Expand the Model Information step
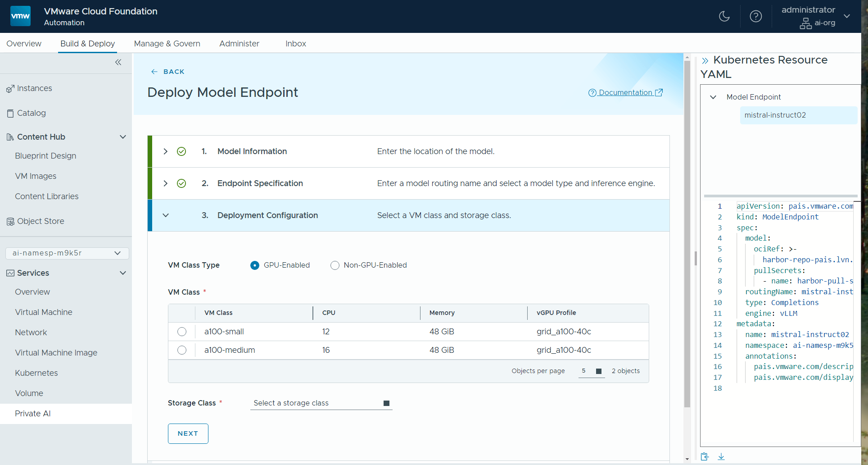The width and height of the screenshot is (868, 465). 166,151
